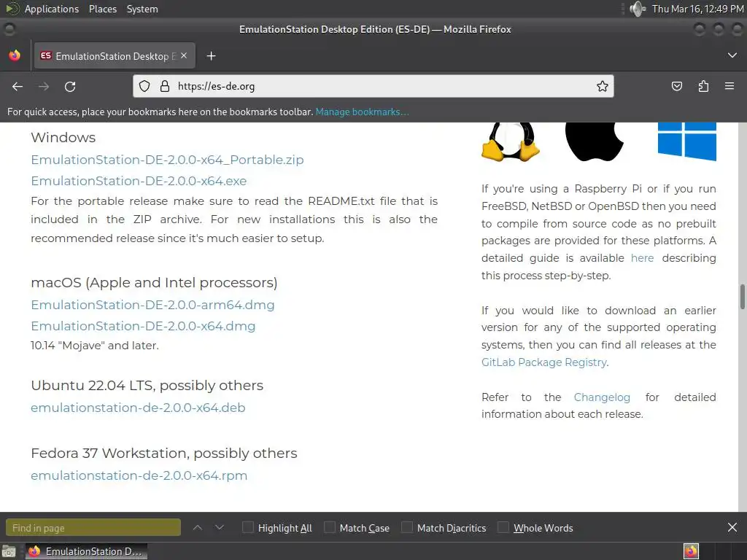Click the Linux penguin logo
747x560 pixels.
point(511,142)
